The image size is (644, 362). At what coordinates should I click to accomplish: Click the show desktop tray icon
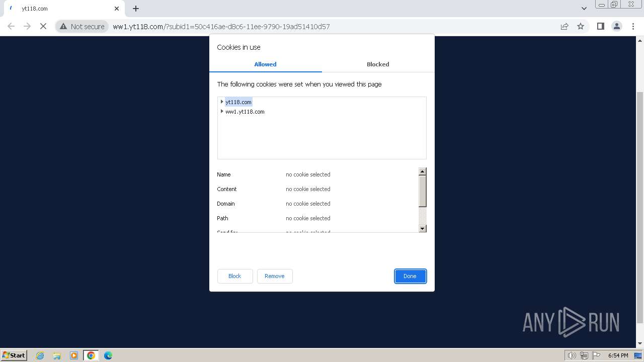click(x=638, y=355)
